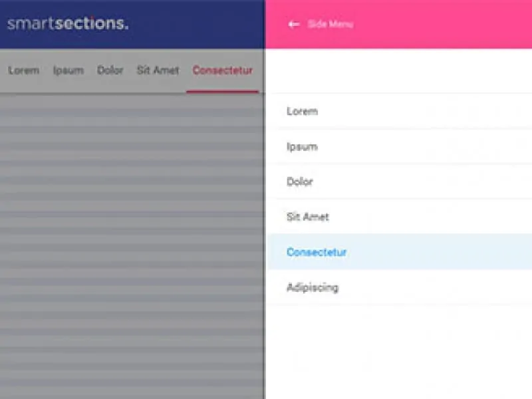This screenshot has height=399, width=532.
Task: Open the Ipsum tab in top navigation
Action: [68, 70]
